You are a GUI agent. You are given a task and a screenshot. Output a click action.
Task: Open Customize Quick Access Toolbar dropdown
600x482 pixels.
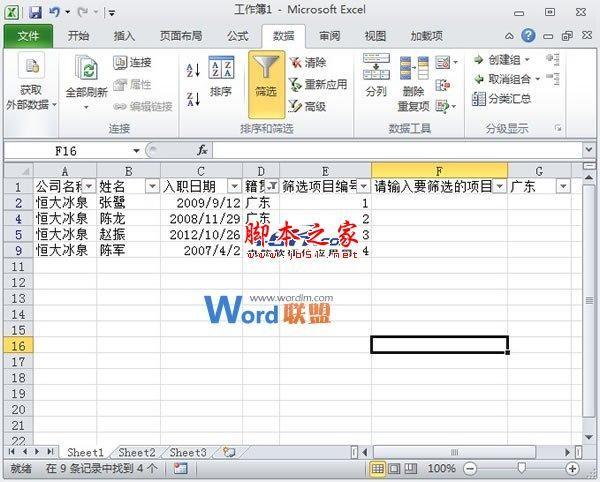tap(112, 13)
